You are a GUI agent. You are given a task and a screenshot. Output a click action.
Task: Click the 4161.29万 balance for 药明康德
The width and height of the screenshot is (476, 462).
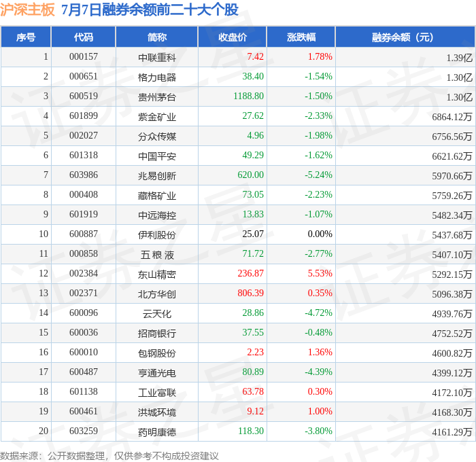click(x=452, y=432)
